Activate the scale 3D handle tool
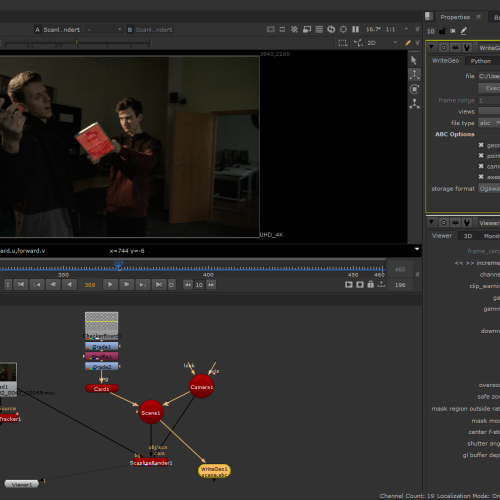This screenshot has width=500, height=500. (x=414, y=104)
